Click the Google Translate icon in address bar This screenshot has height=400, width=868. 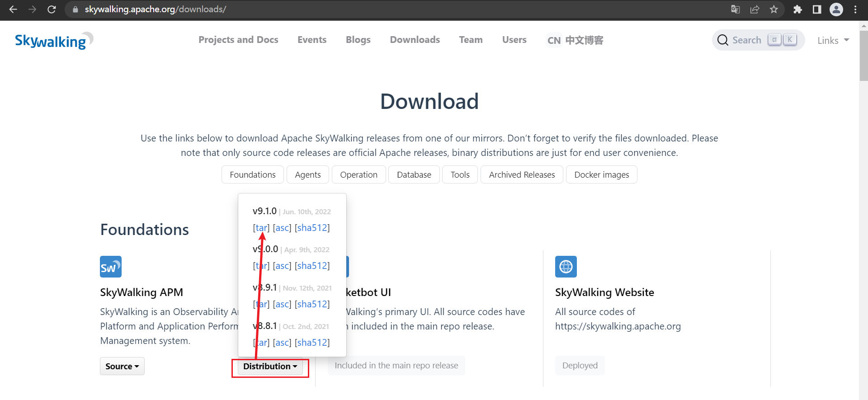[x=736, y=9]
